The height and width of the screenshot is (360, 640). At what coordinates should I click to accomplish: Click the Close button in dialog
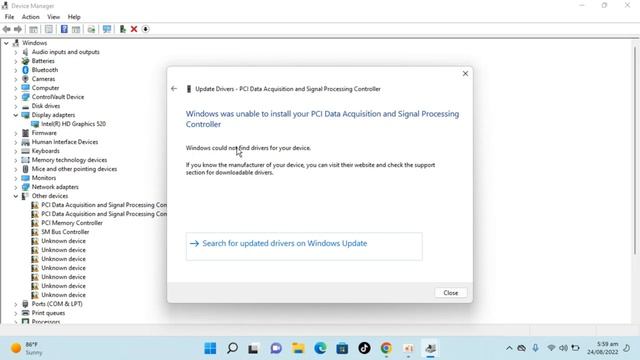(x=451, y=293)
